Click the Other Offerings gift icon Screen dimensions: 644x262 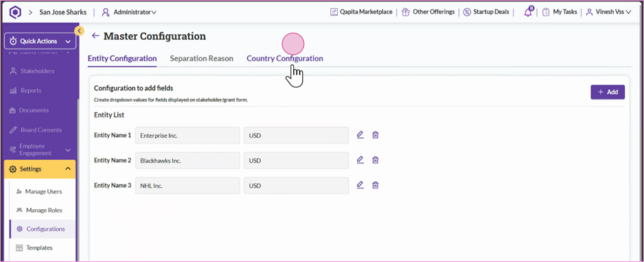click(x=405, y=12)
